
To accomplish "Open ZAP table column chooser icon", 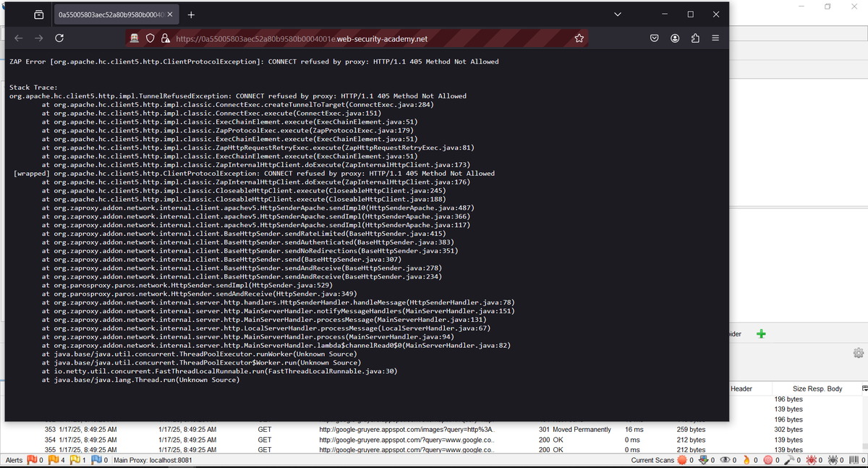I will pyautogui.click(x=864, y=388).
